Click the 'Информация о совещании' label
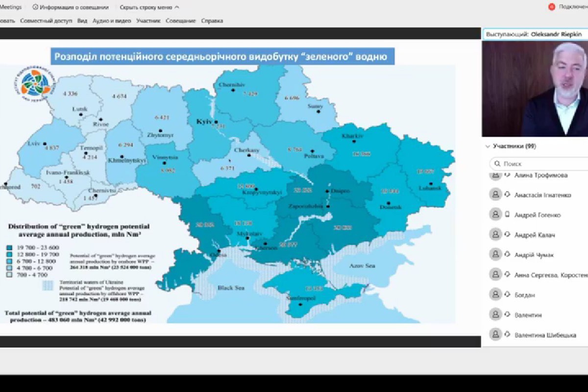The height and width of the screenshot is (392, 588). [75, 7]
